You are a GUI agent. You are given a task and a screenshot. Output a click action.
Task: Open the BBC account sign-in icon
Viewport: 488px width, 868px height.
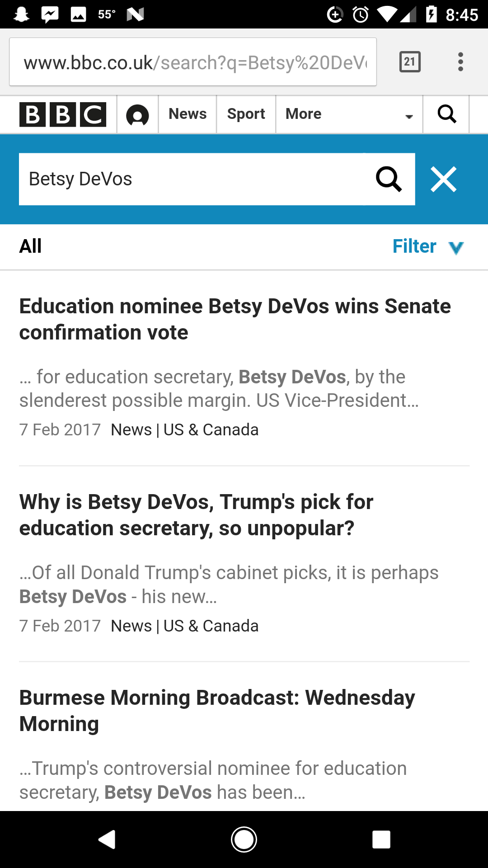[137, 114]
